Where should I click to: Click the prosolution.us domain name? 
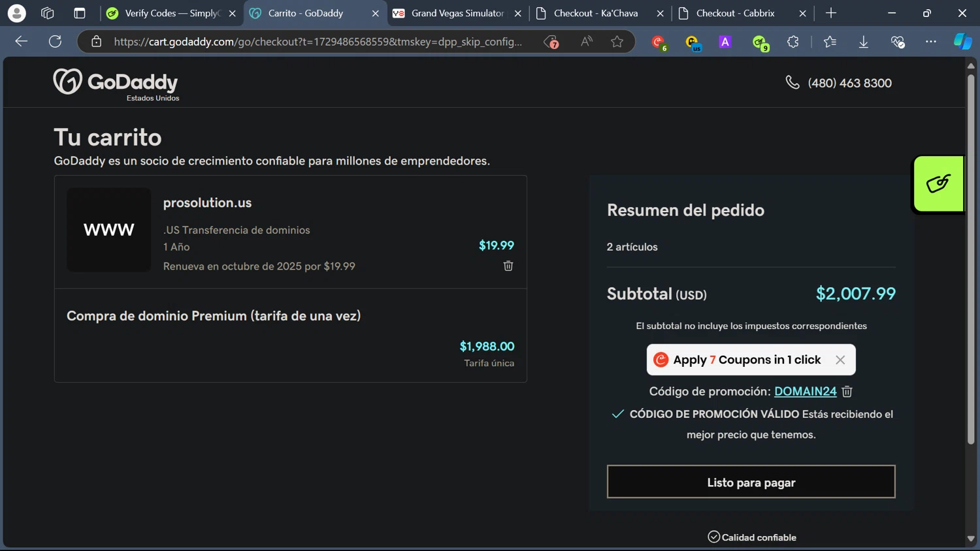207,203
